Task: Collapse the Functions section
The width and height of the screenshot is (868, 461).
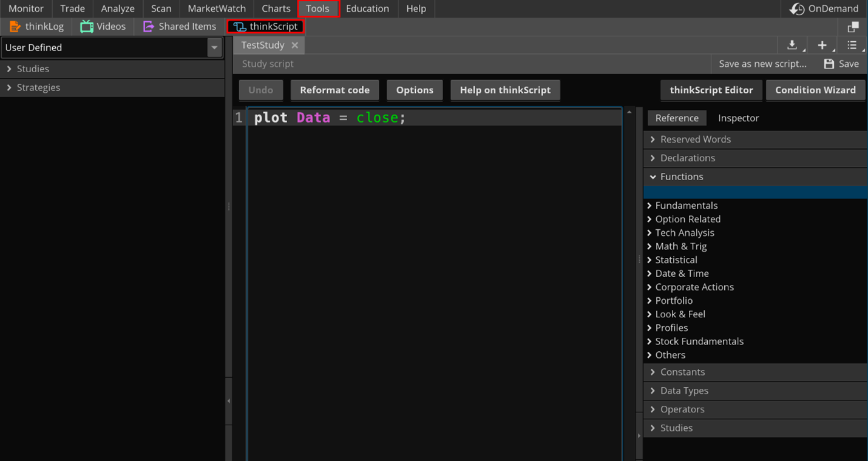Action: pyautogui.click(x=755, y=177)
